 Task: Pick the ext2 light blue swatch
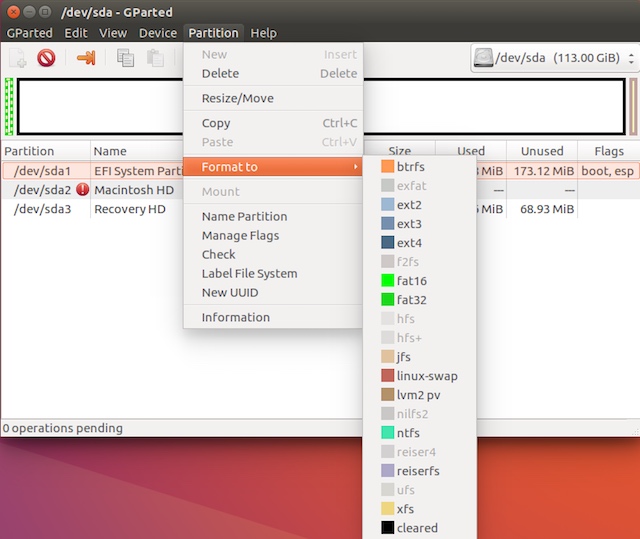(387, 204)
